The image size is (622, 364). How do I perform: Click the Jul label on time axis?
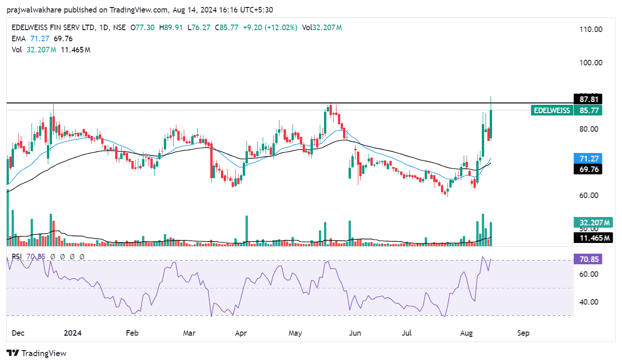407,333
